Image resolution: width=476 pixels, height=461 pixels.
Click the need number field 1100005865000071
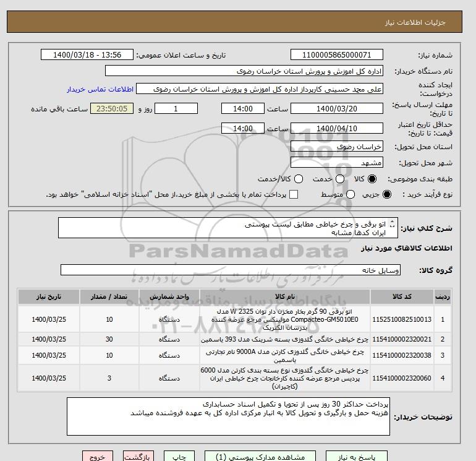click(337, 55)
